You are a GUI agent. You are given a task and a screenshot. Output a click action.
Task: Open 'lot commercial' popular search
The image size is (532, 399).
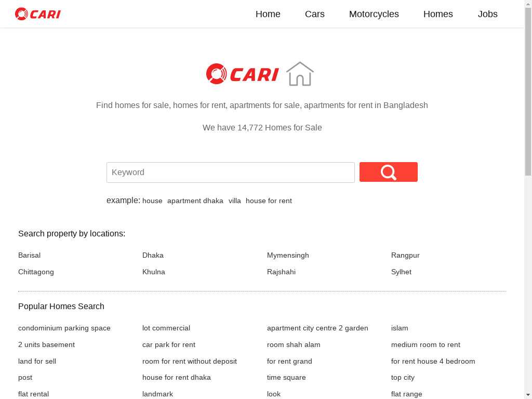point(166,328)
